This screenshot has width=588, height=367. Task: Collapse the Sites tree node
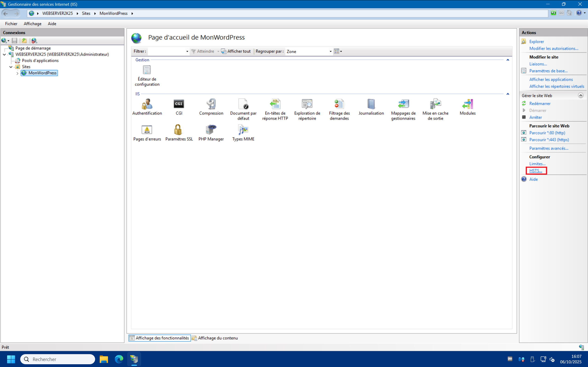coord(11,67)
